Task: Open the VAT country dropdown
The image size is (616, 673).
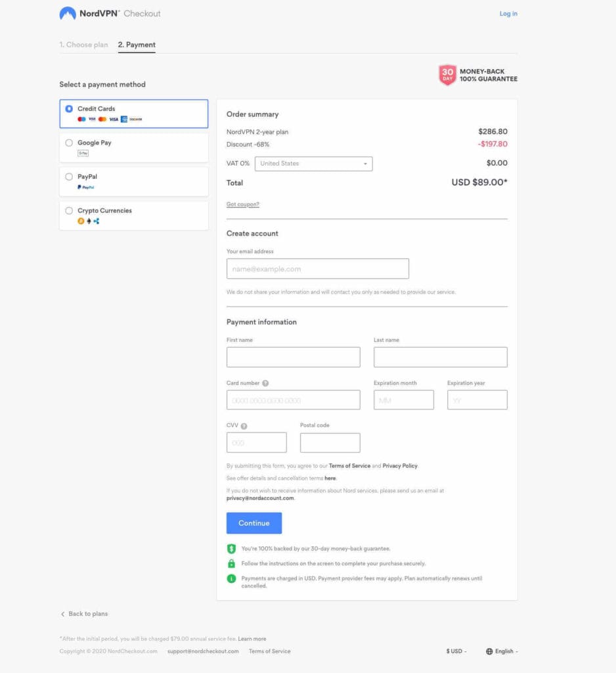Action: (x=313, y=164)
